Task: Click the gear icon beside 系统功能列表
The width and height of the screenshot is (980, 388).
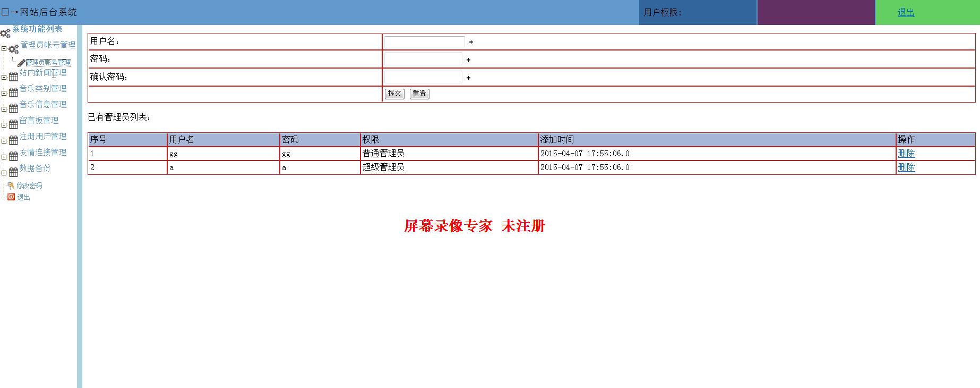Action: [5, 33]
